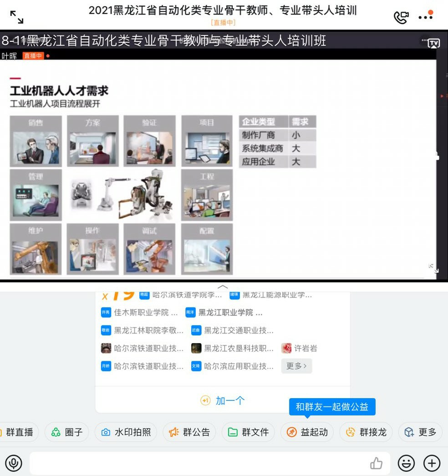This screenshot has width=448, height=476.
Task: Tap the 加一个 add one button
Action: tap(223, 400)
